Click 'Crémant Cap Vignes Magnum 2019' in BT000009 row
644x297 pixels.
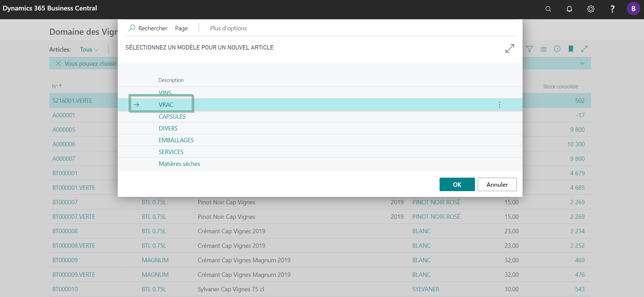pyautogui.click(x=244, y=260)
